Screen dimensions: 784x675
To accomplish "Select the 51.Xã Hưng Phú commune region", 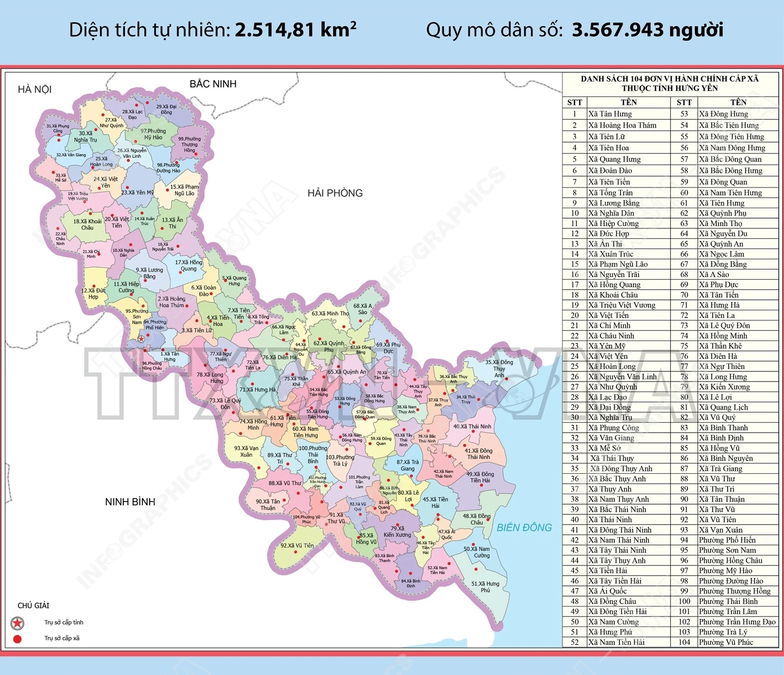I will point(485,586).
